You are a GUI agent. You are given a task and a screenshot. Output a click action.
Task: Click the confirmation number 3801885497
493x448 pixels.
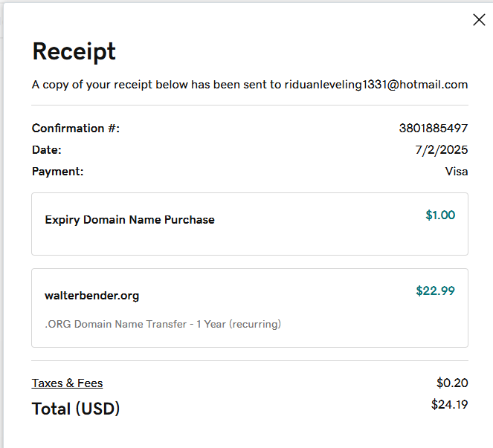[x=434, y=129]
